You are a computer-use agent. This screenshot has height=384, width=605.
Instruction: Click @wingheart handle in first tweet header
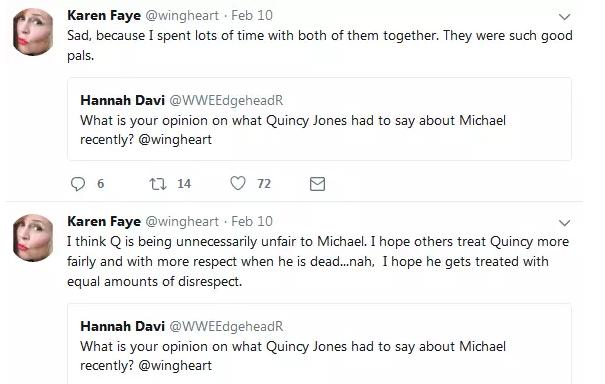pyautogui.click(x=182, y=16)
